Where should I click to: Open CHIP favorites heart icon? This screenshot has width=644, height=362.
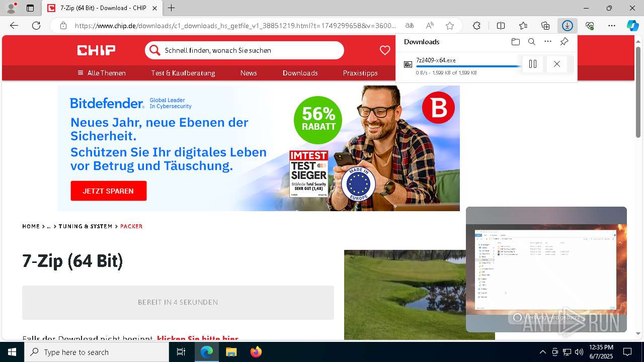(x=385, y=50)
